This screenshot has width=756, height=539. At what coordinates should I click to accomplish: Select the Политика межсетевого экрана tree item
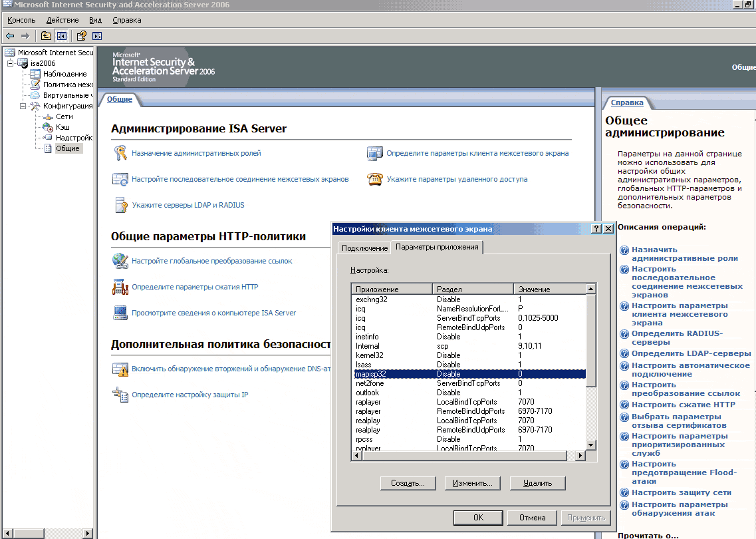click(x=68, y=85)
